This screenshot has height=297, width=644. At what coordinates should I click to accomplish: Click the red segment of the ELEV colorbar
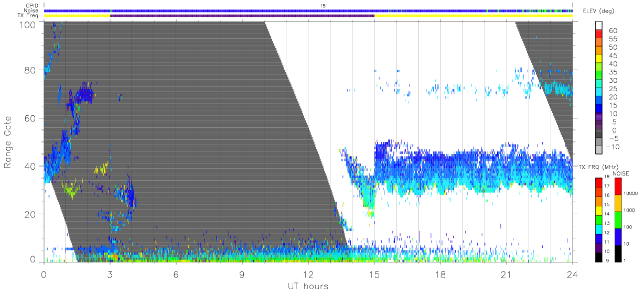click(599, 34)
